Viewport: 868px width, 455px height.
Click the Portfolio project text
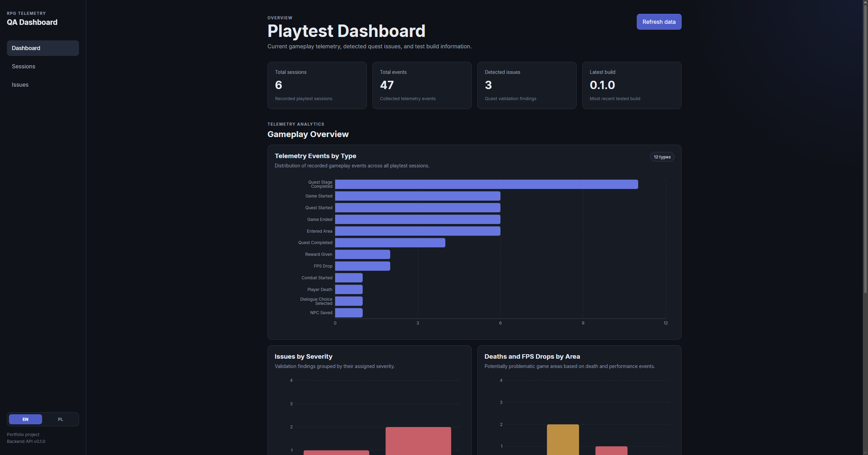[23, 435]
